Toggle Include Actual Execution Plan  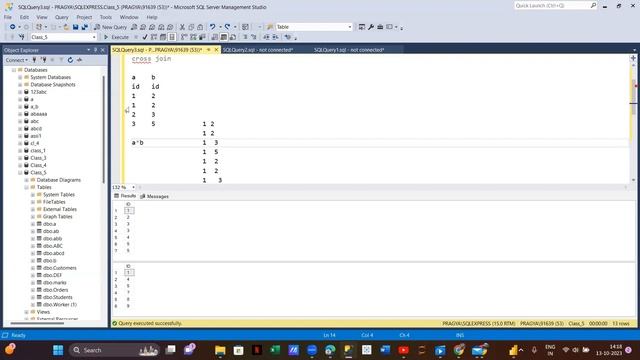click(x=184, y=37)
